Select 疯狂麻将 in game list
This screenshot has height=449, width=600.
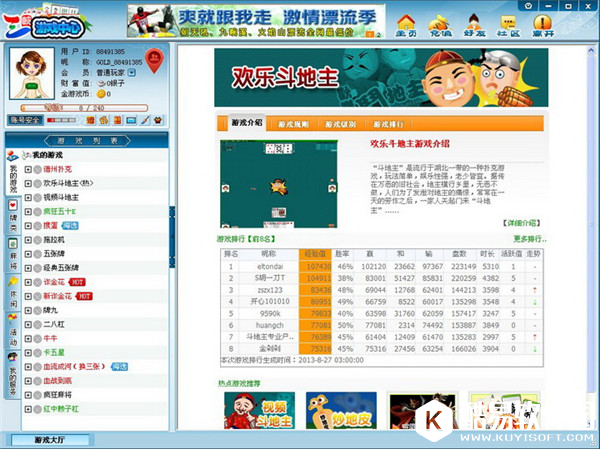tap(57, 395)
